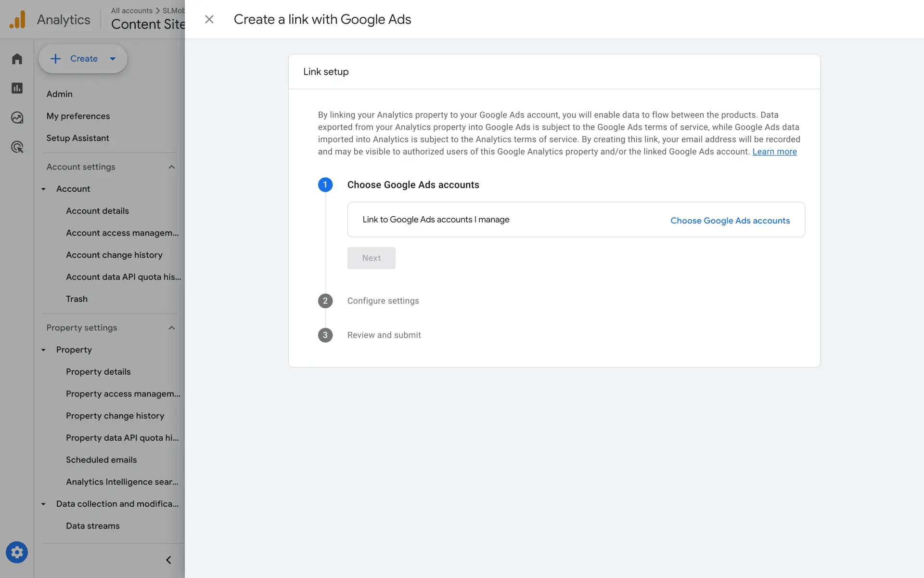Open the My preferences menu item
The image size is (924, 578).
point(78,116)
